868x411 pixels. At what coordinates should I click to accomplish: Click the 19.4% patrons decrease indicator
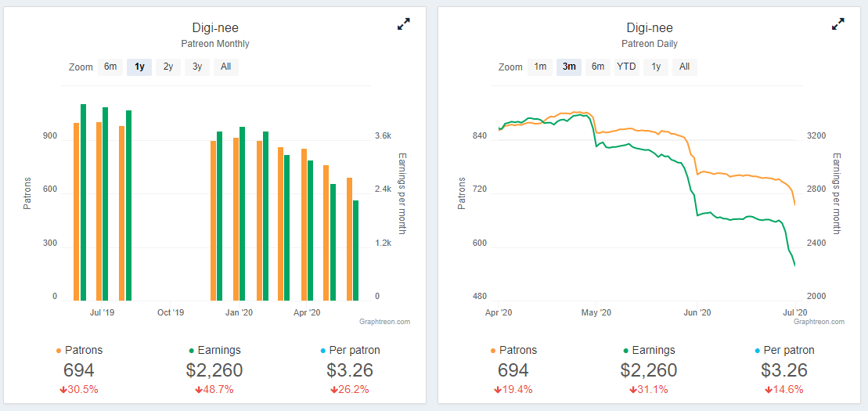tap(513, 389)
